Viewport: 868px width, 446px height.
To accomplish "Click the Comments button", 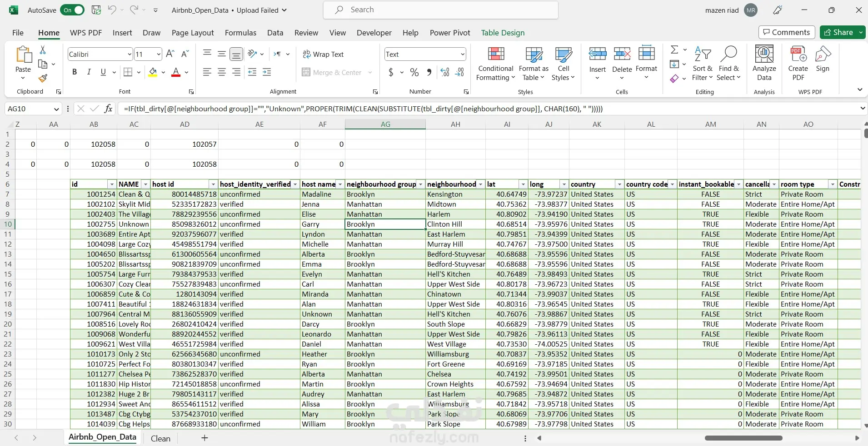I will tap(787, 32).
